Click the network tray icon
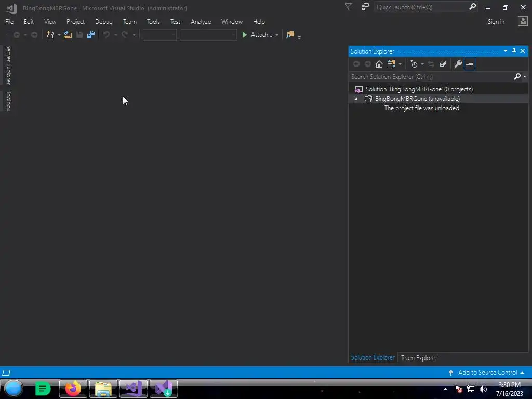The image size is (532, 399). coord(471,389)
